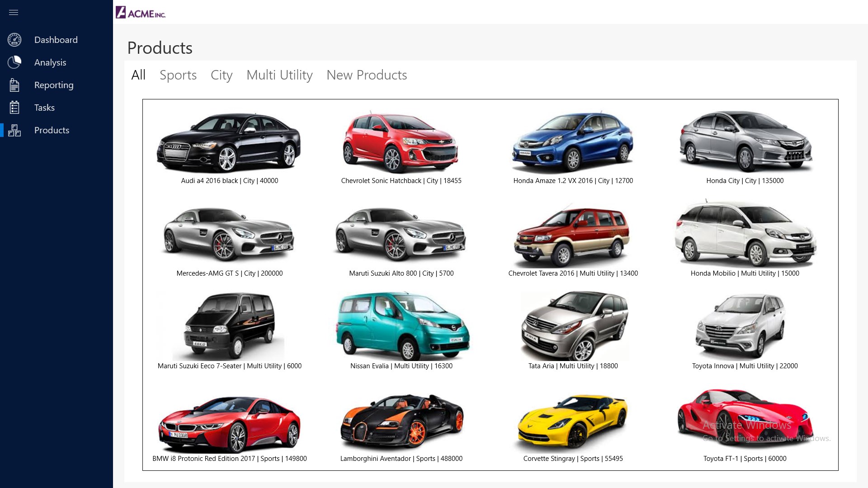Click the ACME Inc. logo
Screen dimensions: 868x488
141,12
